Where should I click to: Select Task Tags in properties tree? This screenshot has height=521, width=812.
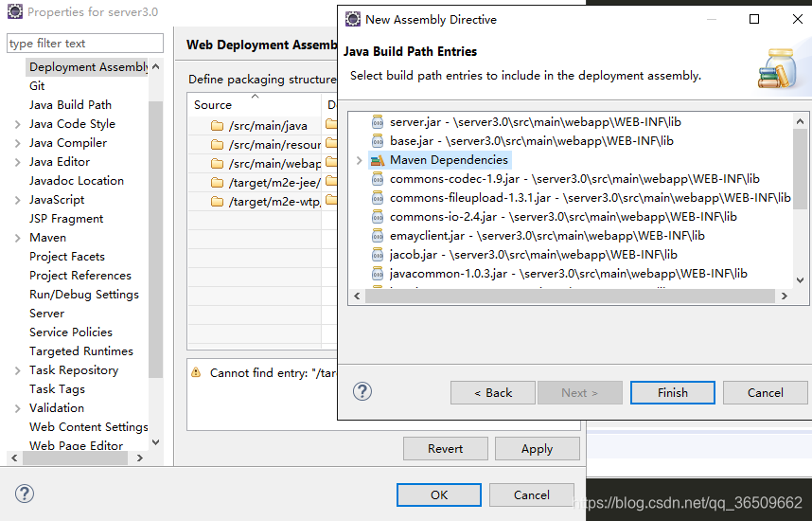point(57,389)
